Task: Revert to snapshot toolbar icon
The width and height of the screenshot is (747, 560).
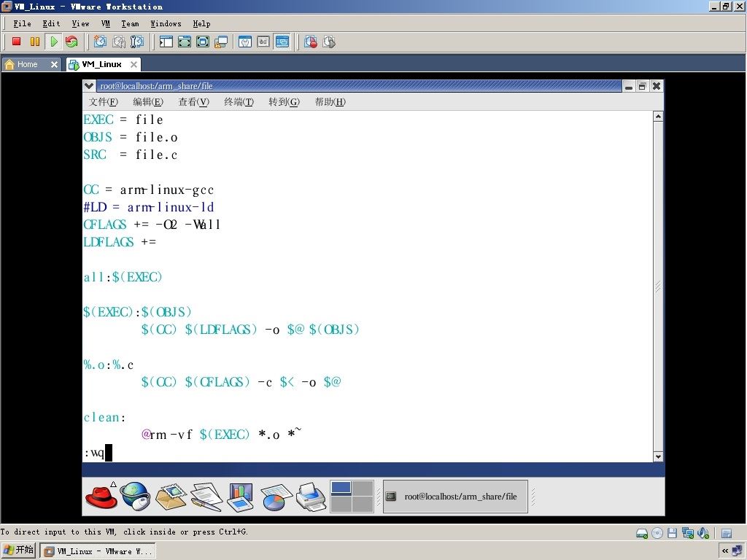Action: (119, 42)
